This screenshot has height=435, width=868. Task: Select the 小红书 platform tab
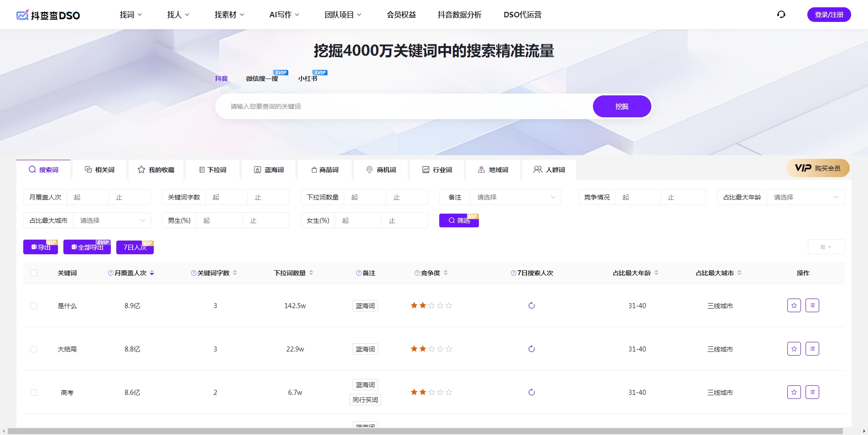308,79
